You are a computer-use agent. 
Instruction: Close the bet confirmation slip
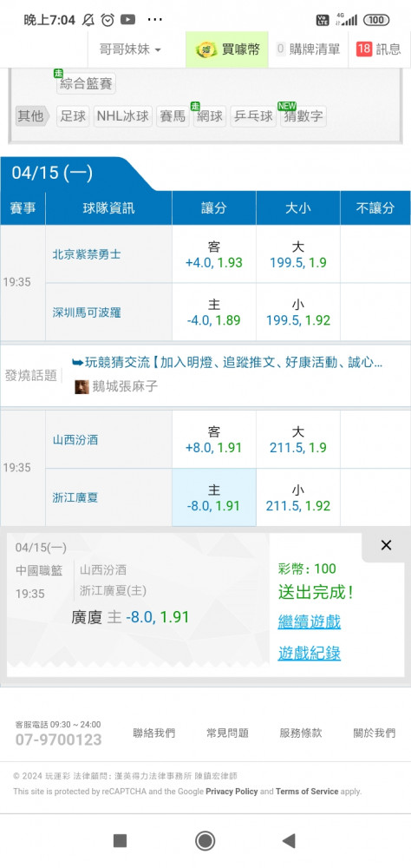click(x=386, y=545)
